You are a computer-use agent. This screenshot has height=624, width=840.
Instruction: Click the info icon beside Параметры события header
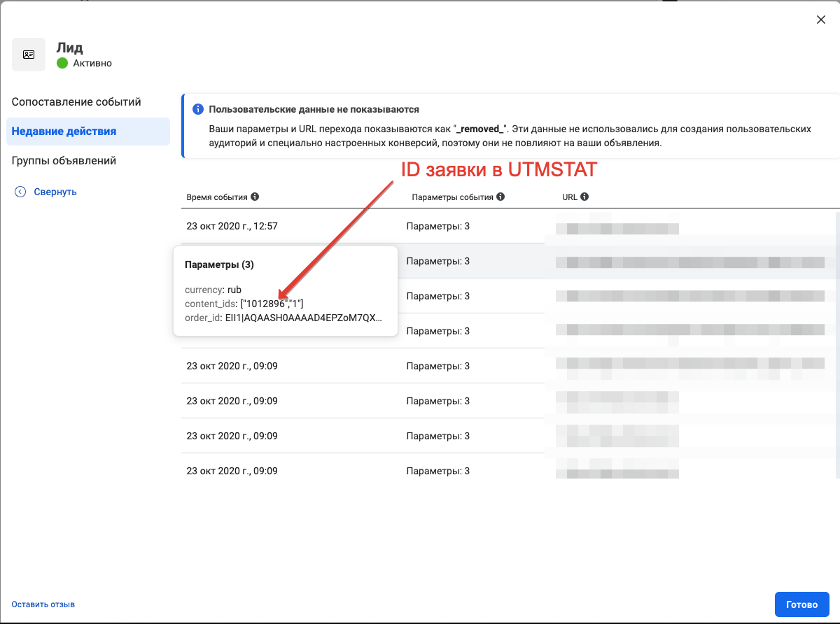pos(499,197)
